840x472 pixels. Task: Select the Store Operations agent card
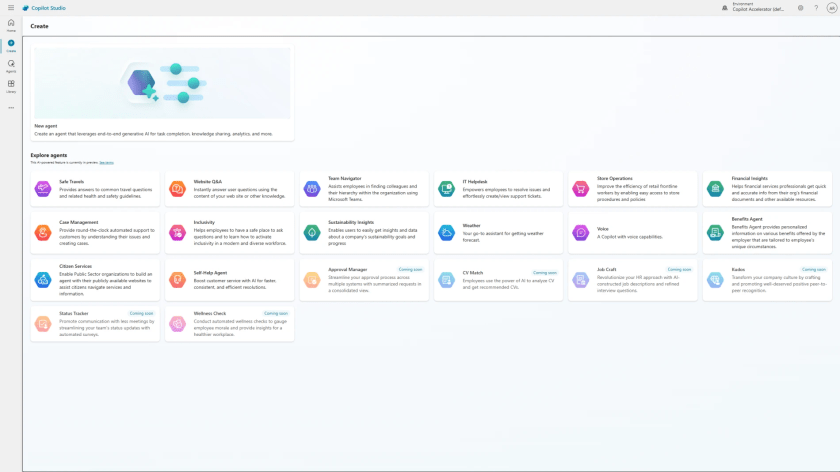[x=633, y=188]
